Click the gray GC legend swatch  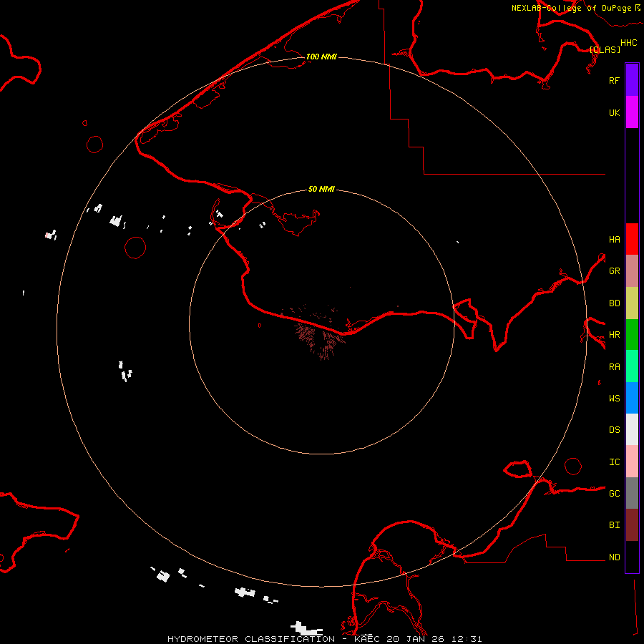(632, 493)
